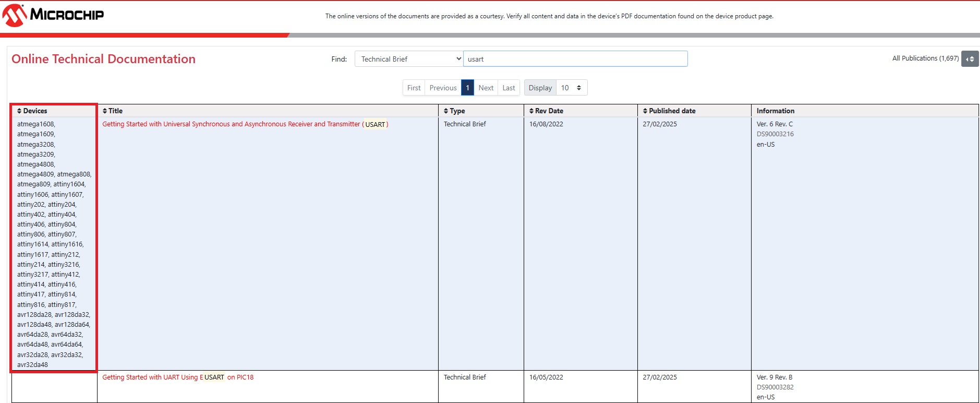Screen dimensions: 980x403
Task: Click the usart search input field
Action: [x=575, y=59]
